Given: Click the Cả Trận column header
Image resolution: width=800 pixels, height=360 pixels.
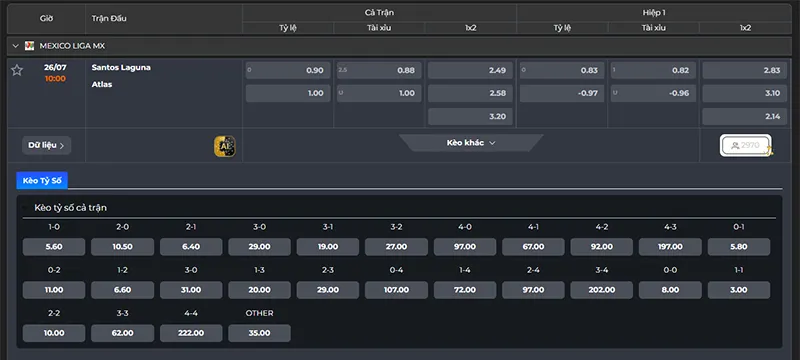Looking at the screenshot, I should (x=379, y=13).
